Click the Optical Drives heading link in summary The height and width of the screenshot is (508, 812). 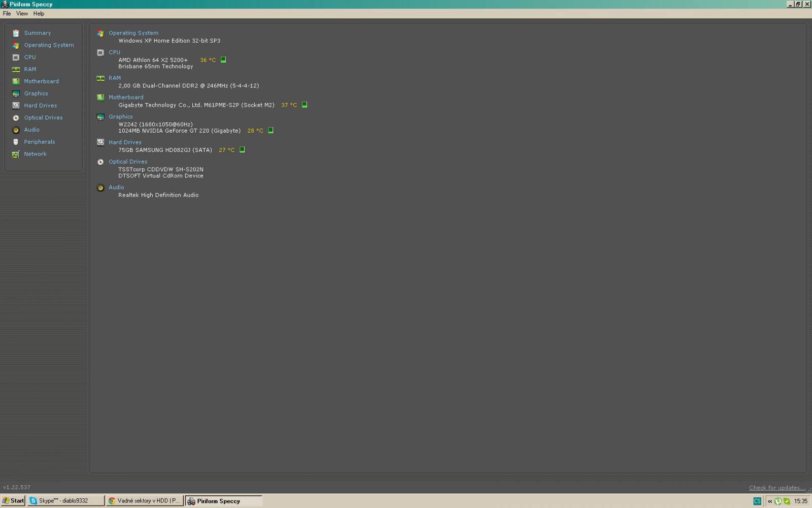click(128, 162)
